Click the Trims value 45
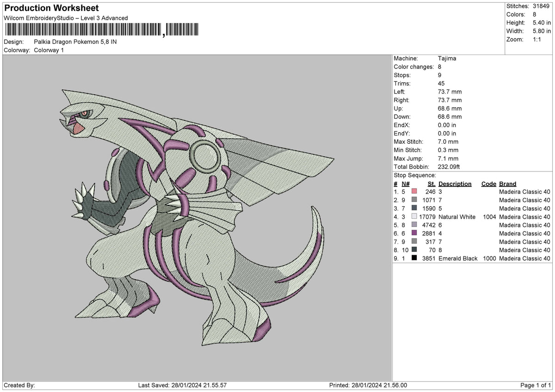Viewport: 555px width, 392px height. (x=441, y=84)
